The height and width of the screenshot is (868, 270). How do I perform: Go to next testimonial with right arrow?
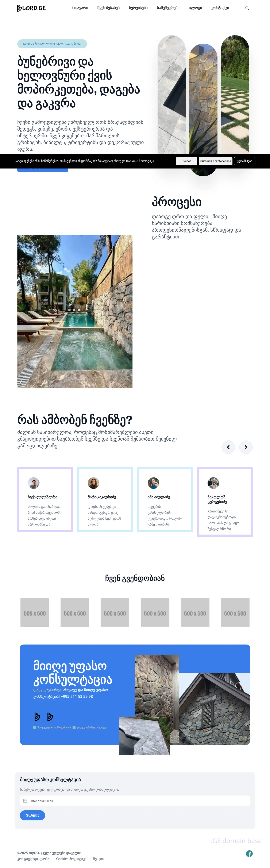pos(246,447)
